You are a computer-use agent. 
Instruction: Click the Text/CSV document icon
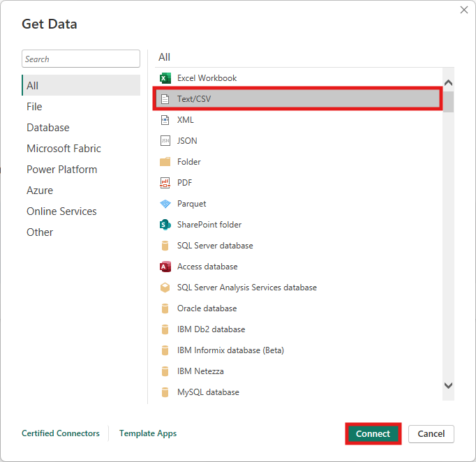coord(165,99)
